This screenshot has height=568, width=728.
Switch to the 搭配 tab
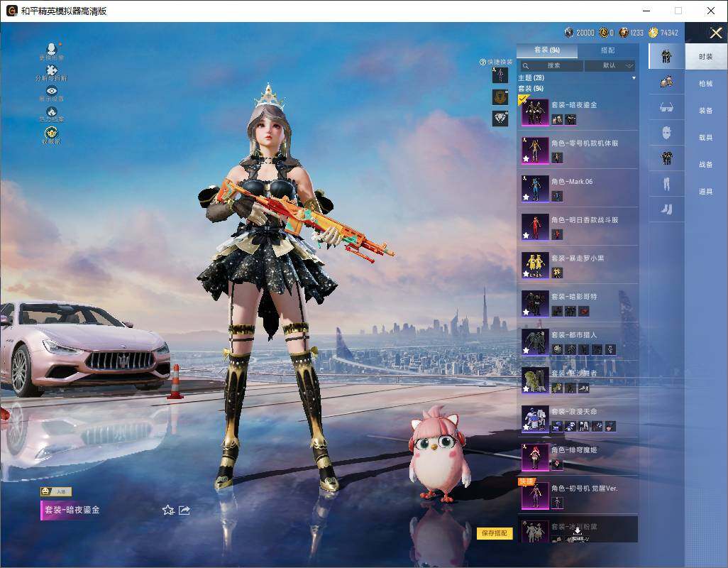pos(607,50)
